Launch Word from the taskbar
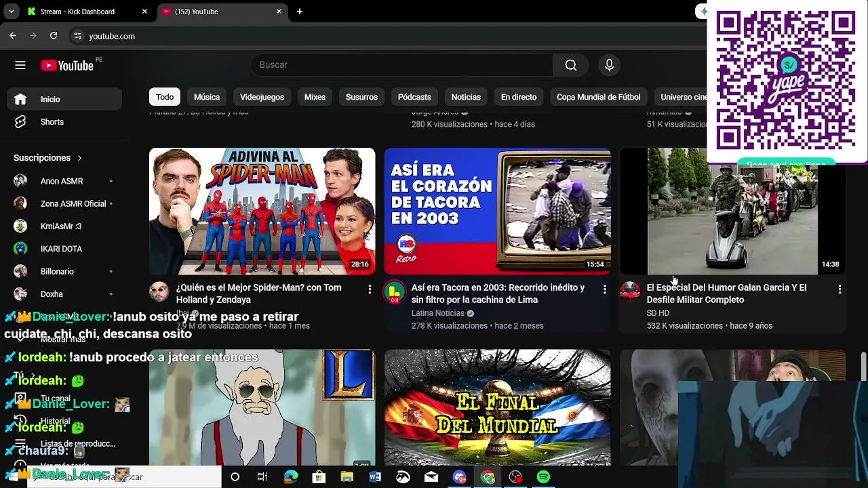 coord(375,477)
